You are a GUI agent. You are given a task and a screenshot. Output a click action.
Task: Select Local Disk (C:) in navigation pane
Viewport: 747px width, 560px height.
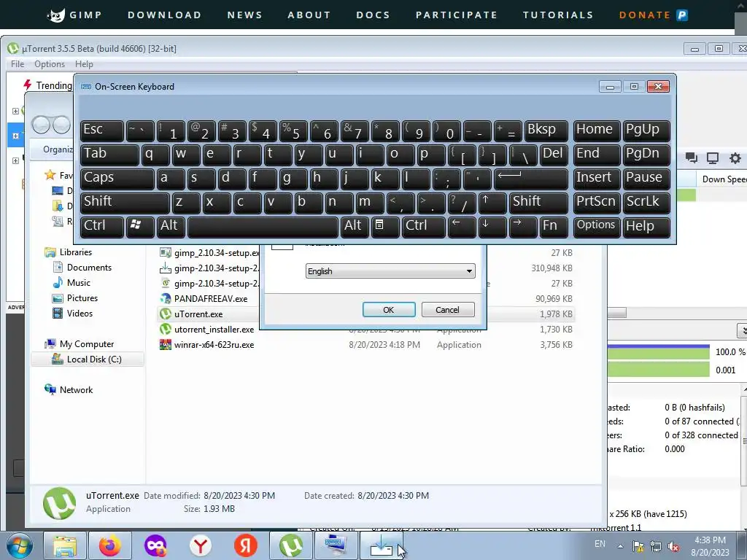click(x=88, y=359)
